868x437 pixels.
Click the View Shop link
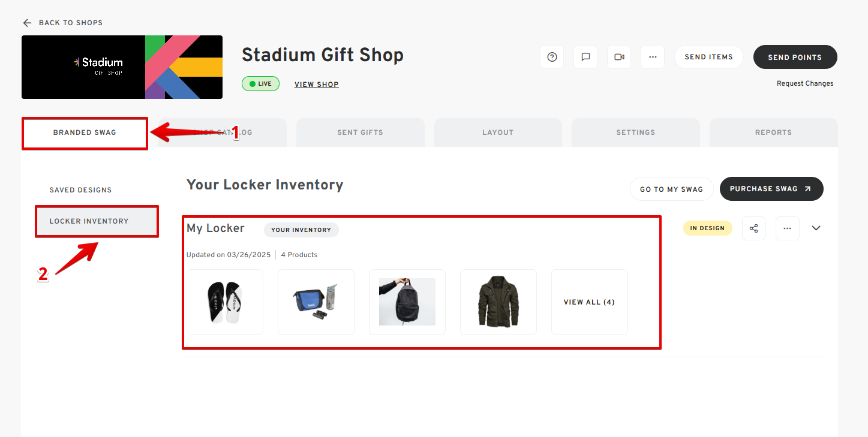point(317,85)
